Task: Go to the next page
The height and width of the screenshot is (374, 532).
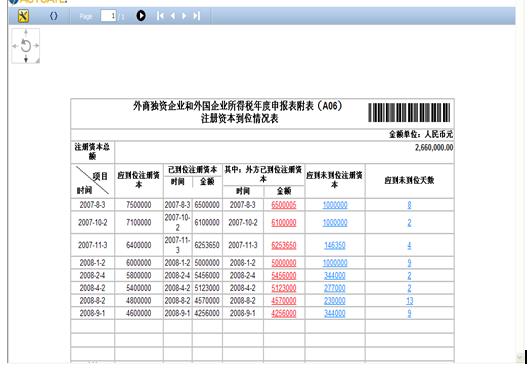Action: click(184, 16)
